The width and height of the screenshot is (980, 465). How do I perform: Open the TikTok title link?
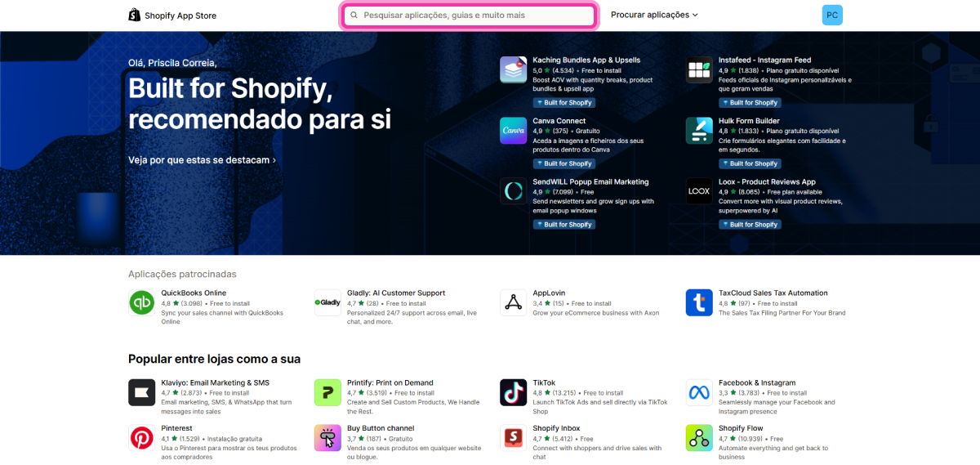pyautogui.click(x=544, y=382)
